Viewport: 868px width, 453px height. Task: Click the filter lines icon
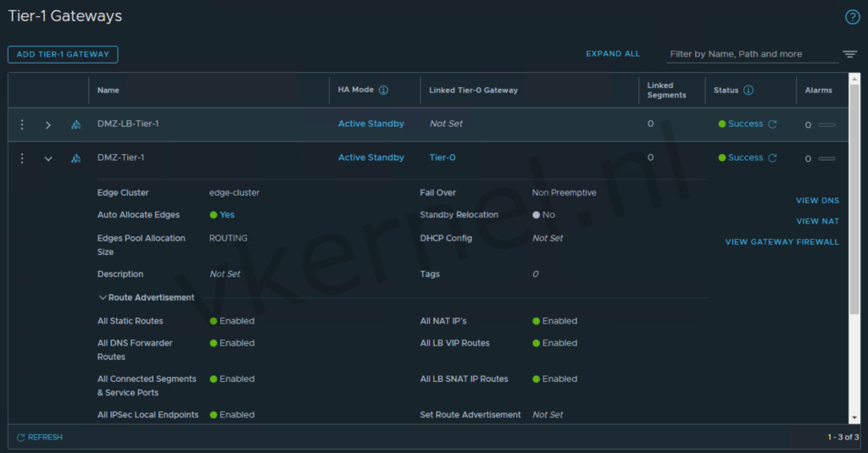pyautogui.click(x=849, y=54)
